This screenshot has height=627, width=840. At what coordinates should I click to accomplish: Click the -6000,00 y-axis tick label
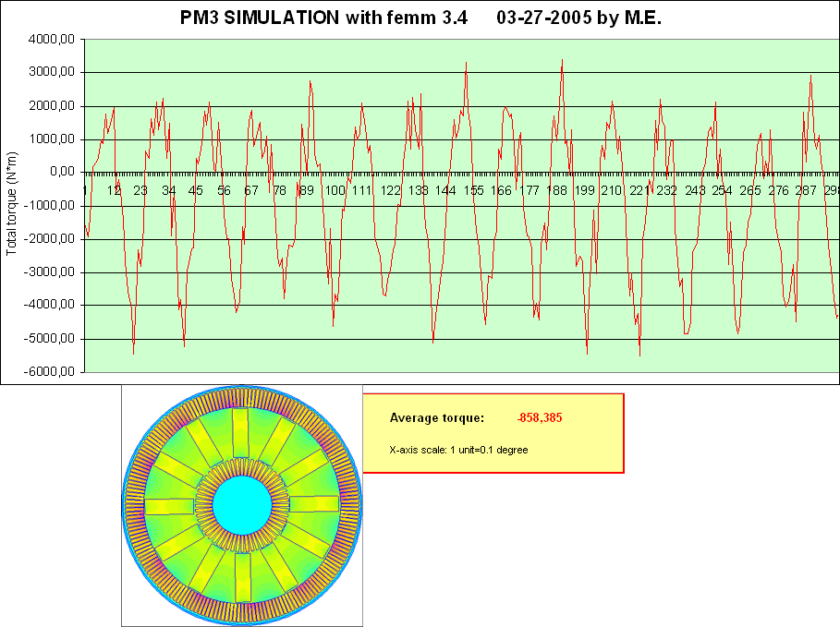(52, 372)
